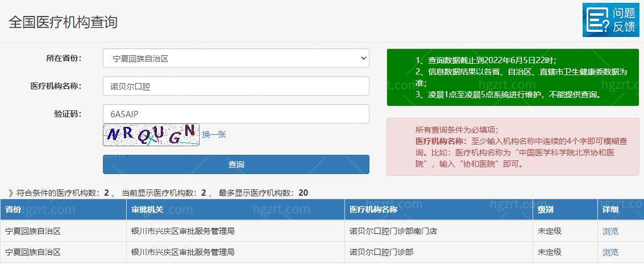This screenshot has width=644, height=264.
Task: Open 浏览 for 诺贝尔口腔门诊部南门店
Action: click(610, 231)
